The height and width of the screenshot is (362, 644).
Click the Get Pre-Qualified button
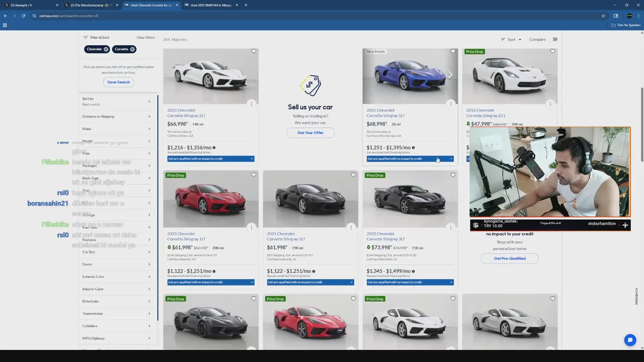(x=510, y=258)
